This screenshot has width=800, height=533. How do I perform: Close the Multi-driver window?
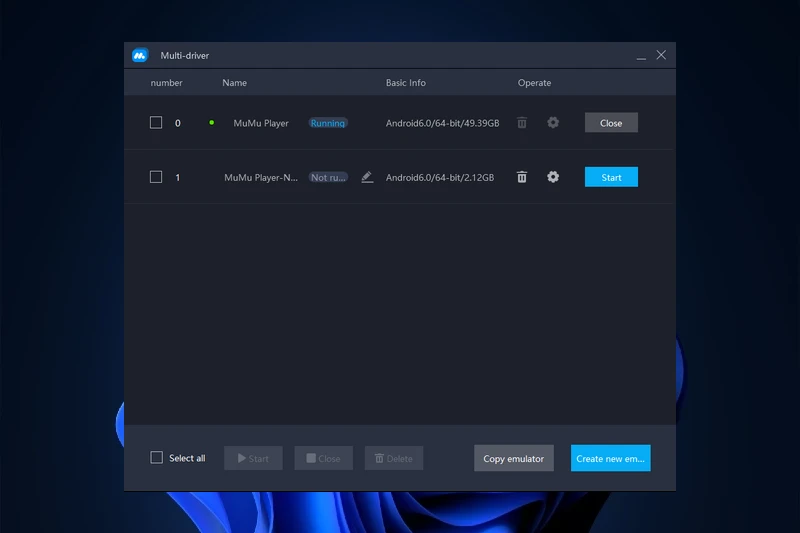click(x=661, y=56)
